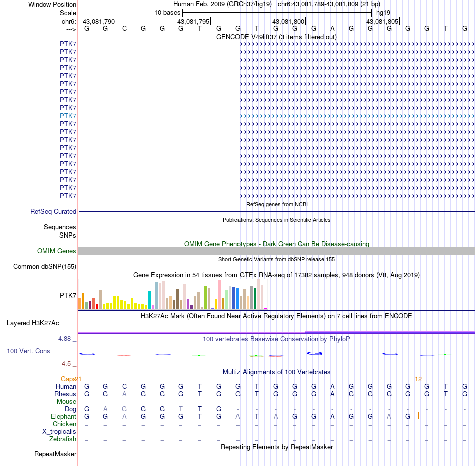Click the Common dbSNP(155) track label
This screenshot has height=466, width=476.
click(44, 266)
